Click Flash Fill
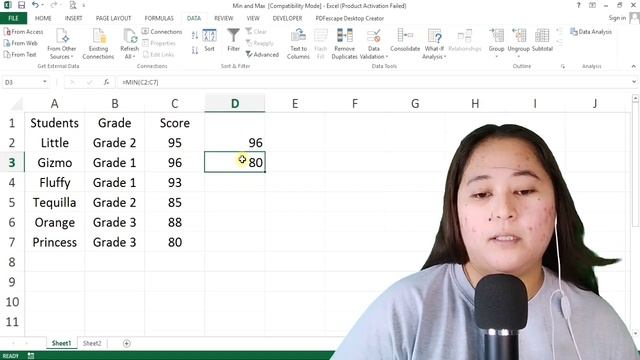Image resolution: width=640 pixels, height=360 pixels. pyautogui.click(x=321, y=44)
